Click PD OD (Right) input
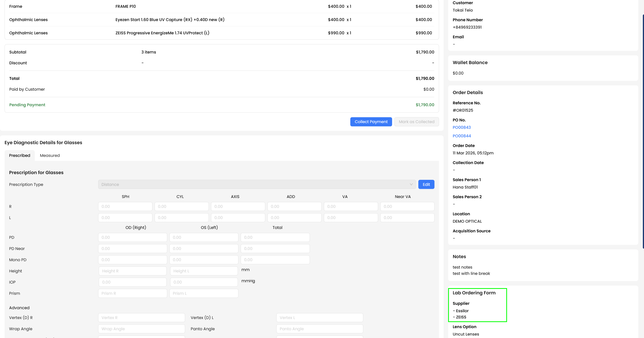The width and height of the screenshot is (644, 338). tap(132, 237)
